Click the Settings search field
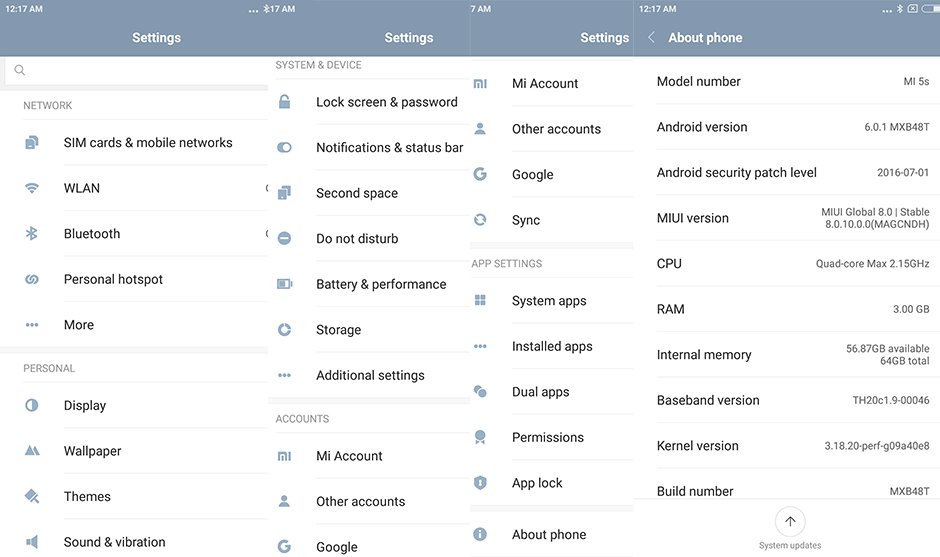This screenshot has width=940, height=557. pos(135,71)
